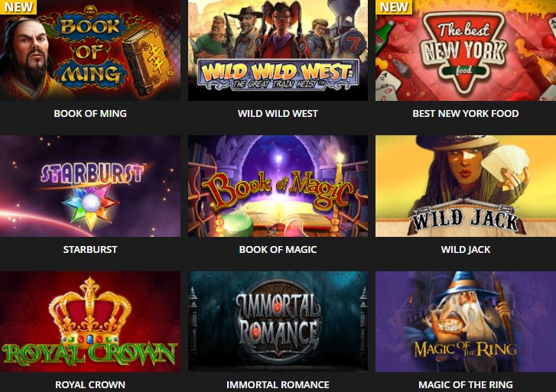Launch the Immortal Romance thumbnail
Screen dimensions: 556x392
[278, 322]
